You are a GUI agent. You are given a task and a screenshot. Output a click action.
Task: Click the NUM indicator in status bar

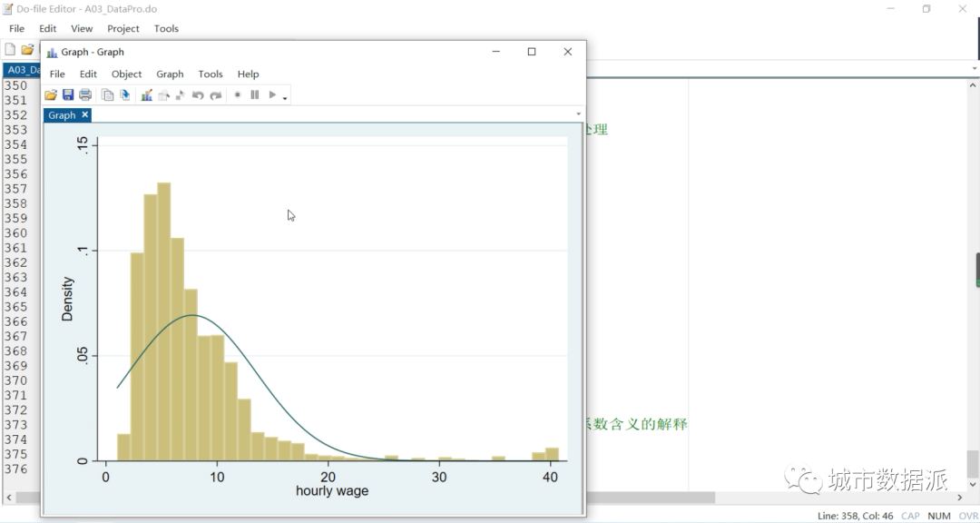pyautogui.click(x=939, y=516)
